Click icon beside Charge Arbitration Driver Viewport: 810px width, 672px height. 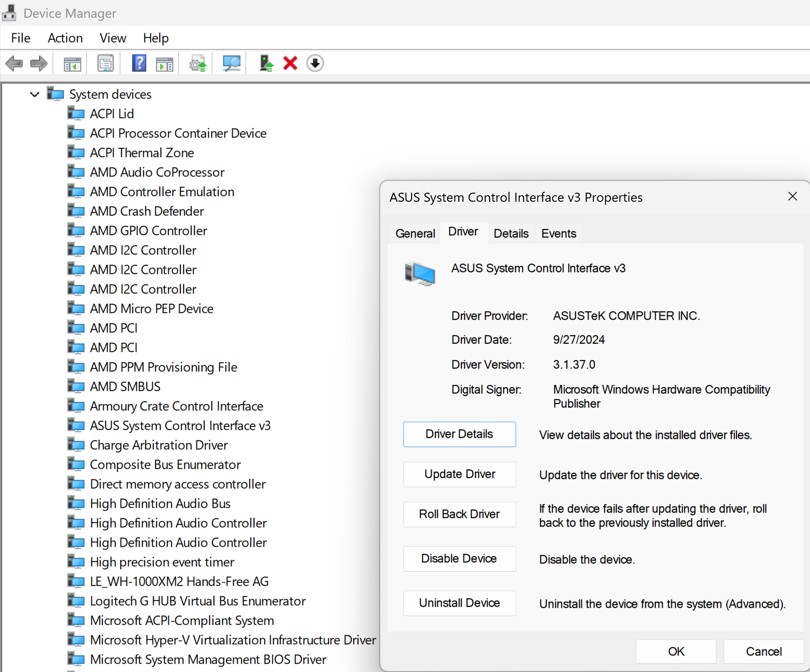(76, 444)
